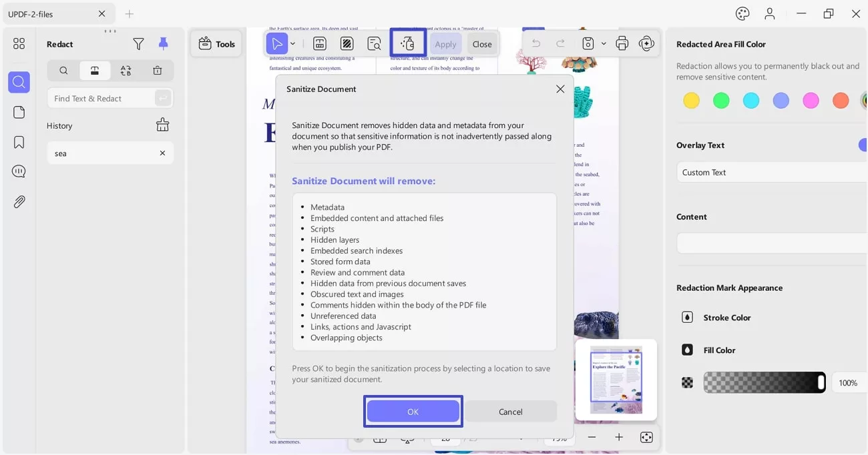The height and width of the screenshot is (455, 868).
Task: Open the Attachments sidebar panel
Action: coord(18,201)
